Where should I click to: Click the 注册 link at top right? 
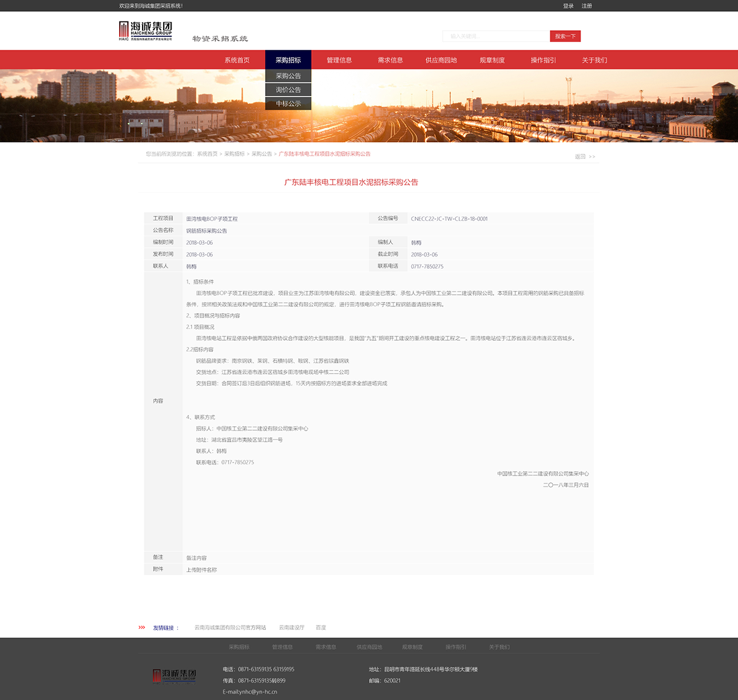[587, 6]
